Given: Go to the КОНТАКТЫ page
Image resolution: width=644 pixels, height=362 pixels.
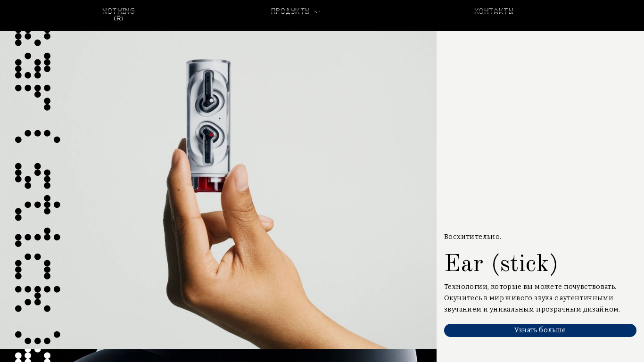Looking at the screenshot, I should pos(494,11).
